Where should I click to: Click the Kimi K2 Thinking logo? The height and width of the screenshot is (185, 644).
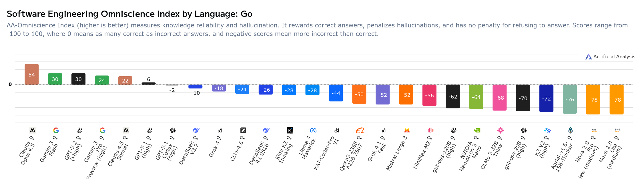[290, 130]
